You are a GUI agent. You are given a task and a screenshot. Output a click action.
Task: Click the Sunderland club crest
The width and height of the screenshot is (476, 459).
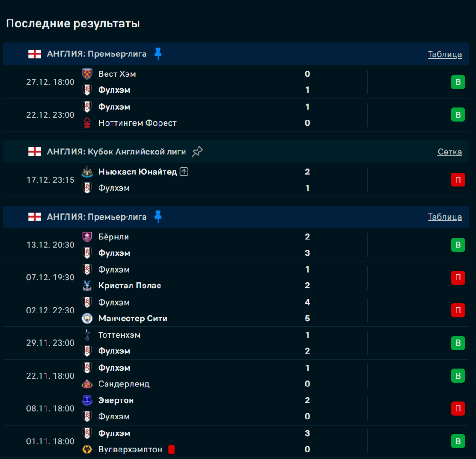(87, 384)
